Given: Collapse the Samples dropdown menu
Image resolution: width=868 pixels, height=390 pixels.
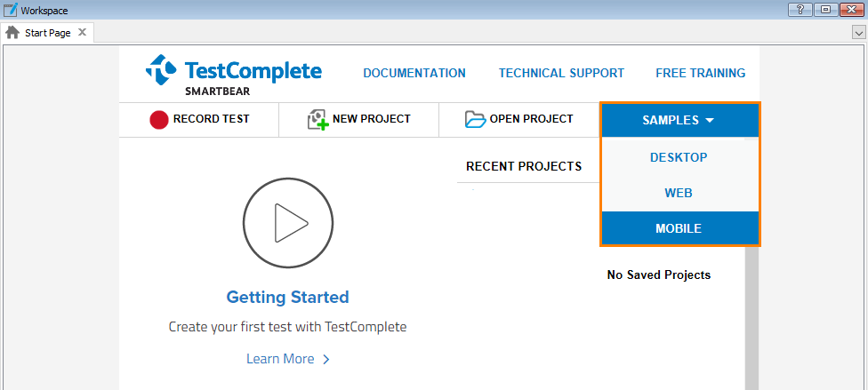Looking at the screenshot, I should [679, 120].
